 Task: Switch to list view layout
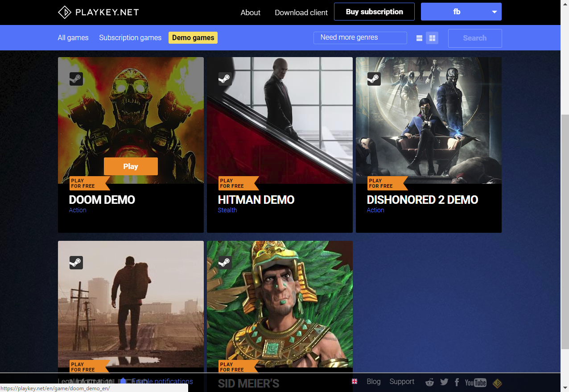419,38
